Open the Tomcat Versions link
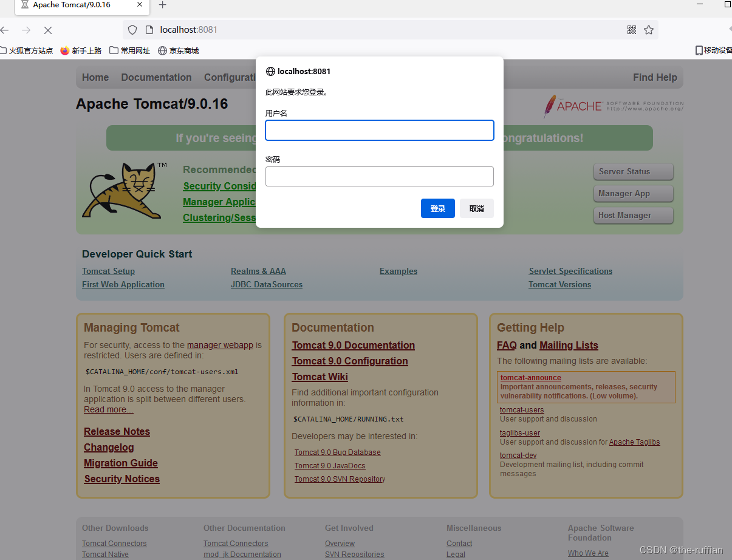Screen dimensions: 732x560 coord(559,284)
